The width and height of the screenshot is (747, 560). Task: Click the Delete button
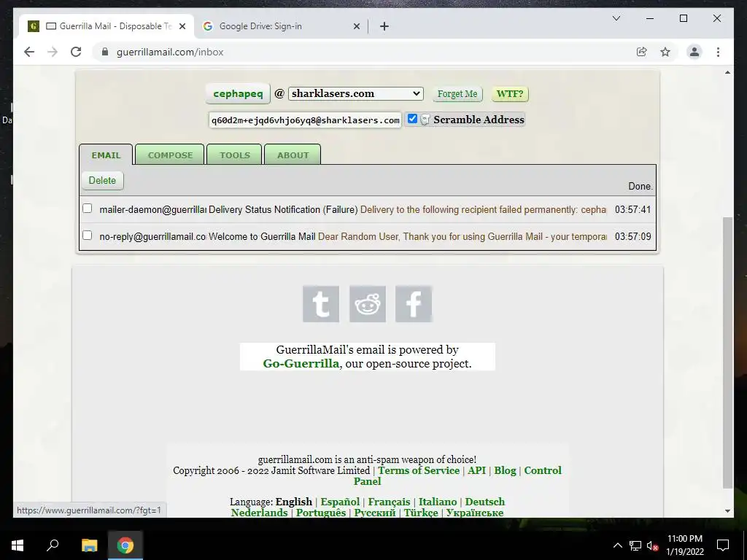[x=102, y=181]
